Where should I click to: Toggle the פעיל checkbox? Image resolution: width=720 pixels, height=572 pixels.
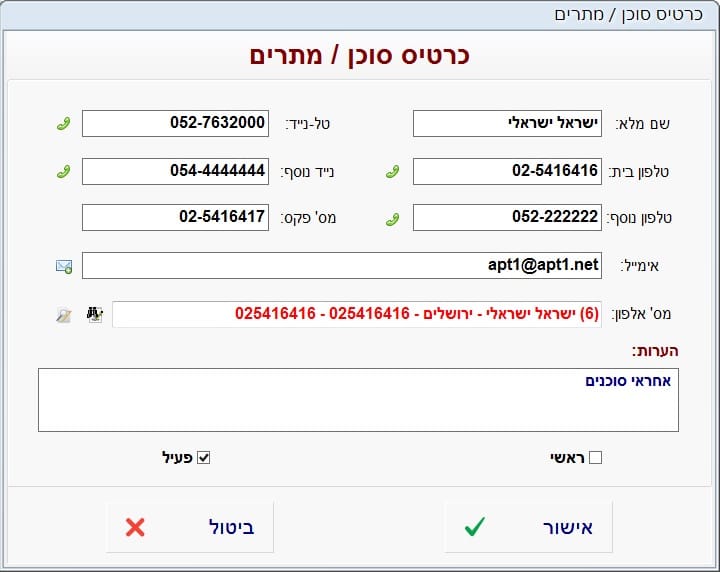(204, 458)
